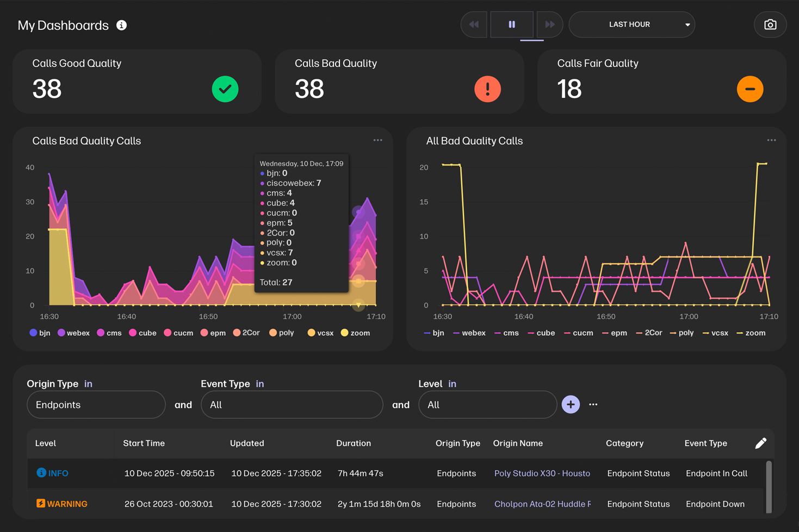Toggle bjn series in the left chart legend

click(x=40, y=333)
